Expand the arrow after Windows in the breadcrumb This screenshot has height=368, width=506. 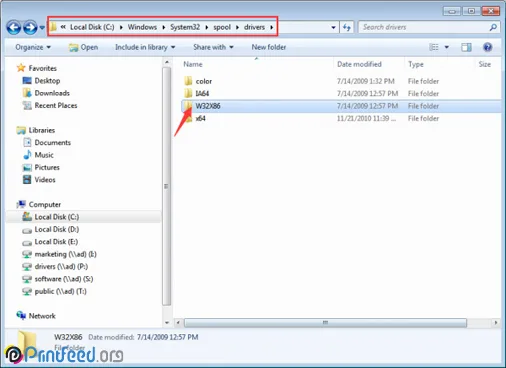pos(164,27)
